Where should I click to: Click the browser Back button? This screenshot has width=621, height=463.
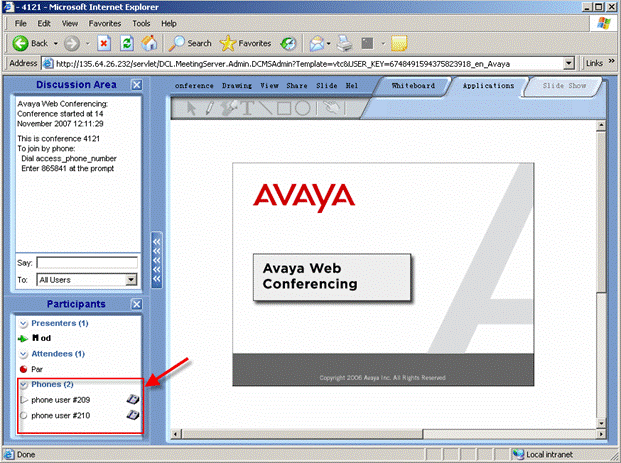point(30,43)
